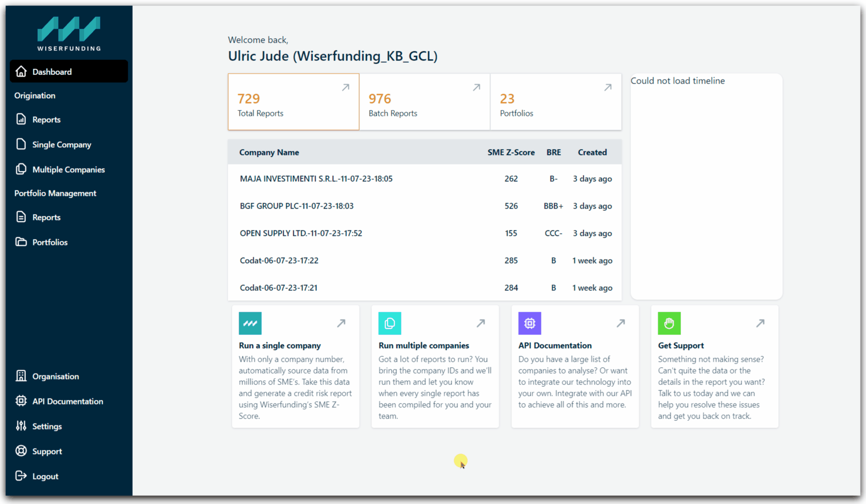Click Get Support card title
The width and height of the screenshot is (866, 504).
(681, 345)
